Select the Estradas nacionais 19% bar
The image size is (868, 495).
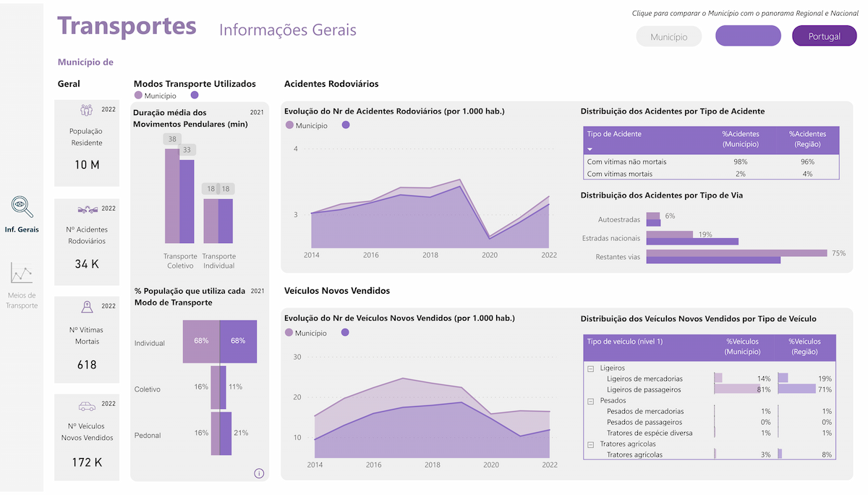[x=670, y=234]
